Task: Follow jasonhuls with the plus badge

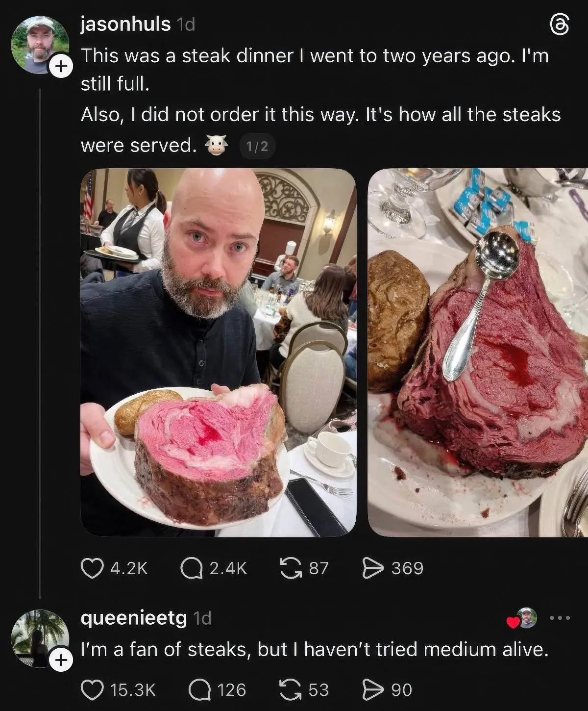Action: (61, 67)
